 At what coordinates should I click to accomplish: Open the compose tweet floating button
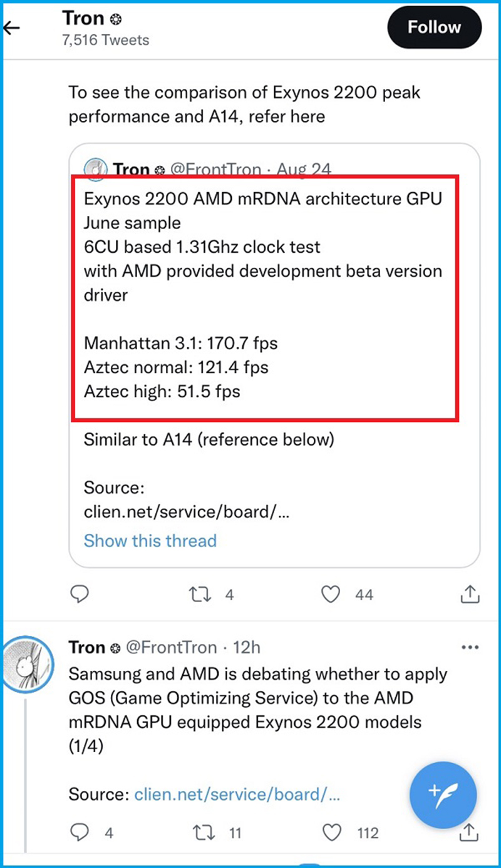pyautogui.click(x=443, y=794)
